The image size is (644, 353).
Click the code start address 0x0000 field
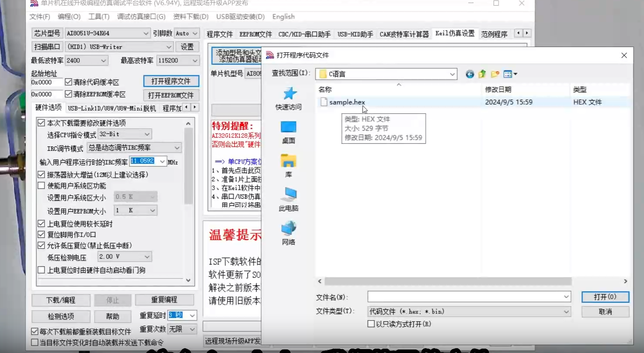[x=47, y=82]
